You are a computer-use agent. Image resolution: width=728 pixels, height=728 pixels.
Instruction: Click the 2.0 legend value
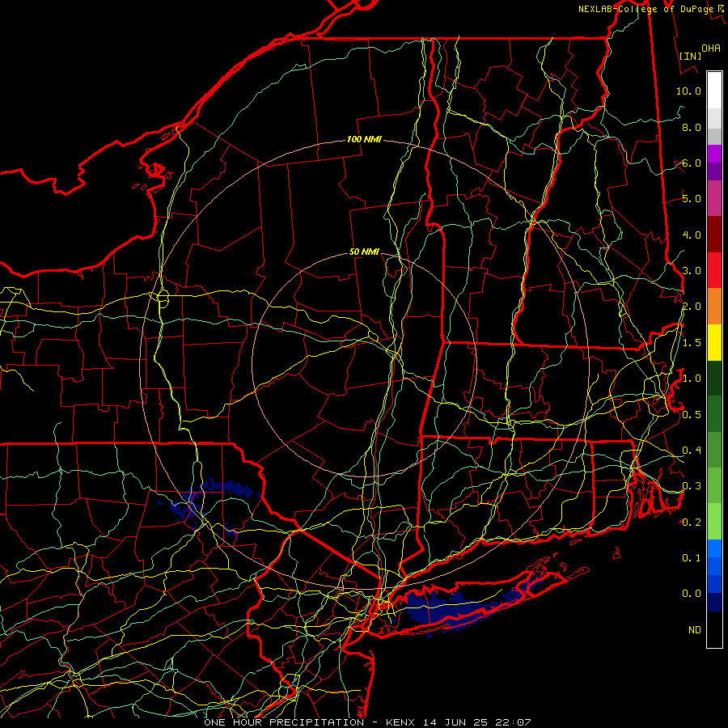pyautogui.click(x=692, y=307)
